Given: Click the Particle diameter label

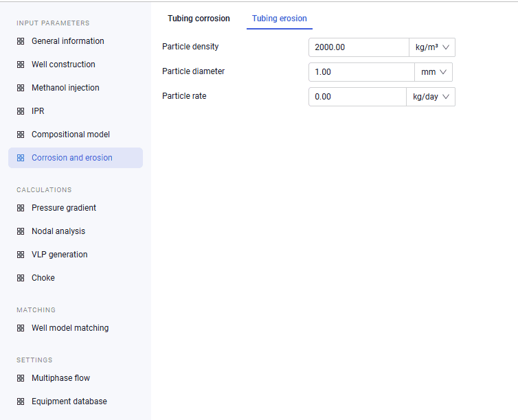Looking at the screenshot, I should [193, 71].
